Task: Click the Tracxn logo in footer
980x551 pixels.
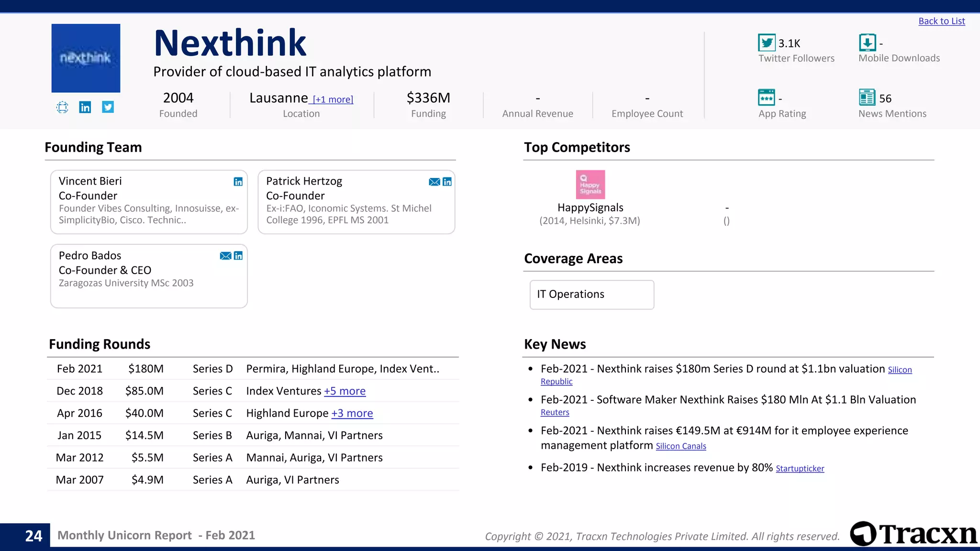Action: tap(914, 533)
